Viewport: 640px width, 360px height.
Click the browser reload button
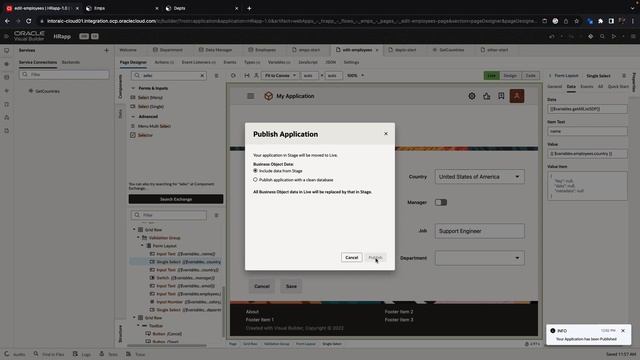(x=29, y=21)
